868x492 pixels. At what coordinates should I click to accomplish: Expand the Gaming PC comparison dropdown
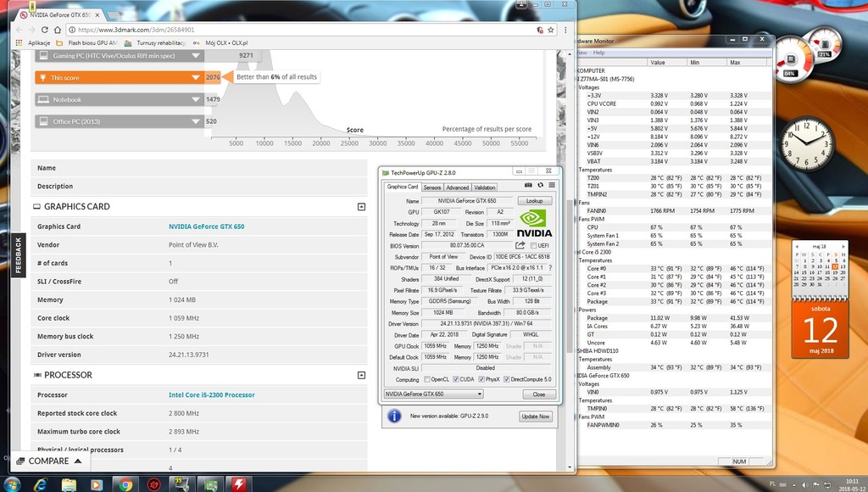tap(196, 55)
